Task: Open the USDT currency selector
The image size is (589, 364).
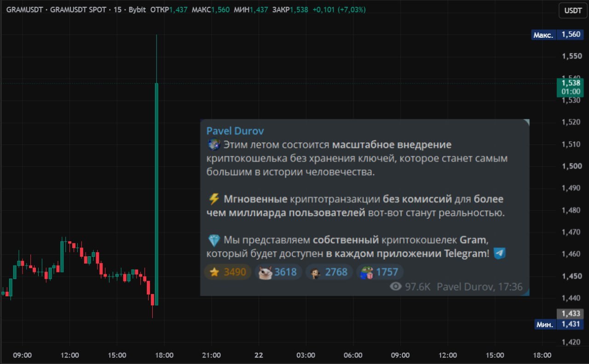Action: tap(573, 11)
